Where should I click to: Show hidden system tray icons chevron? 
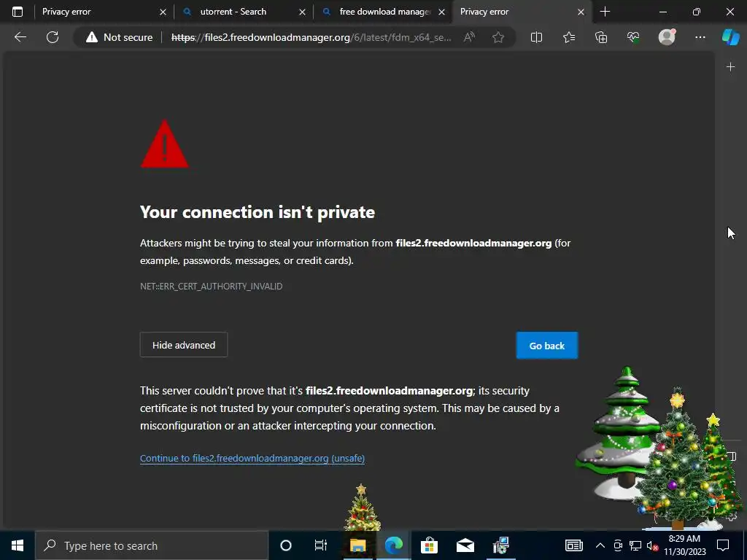click(x=600, y=545)
